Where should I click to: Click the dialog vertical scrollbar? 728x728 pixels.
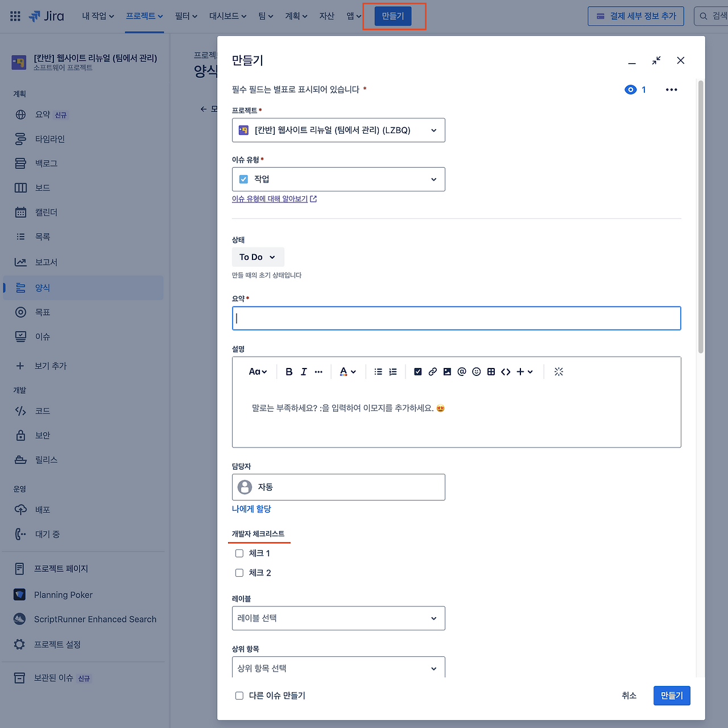coord(701,217)
